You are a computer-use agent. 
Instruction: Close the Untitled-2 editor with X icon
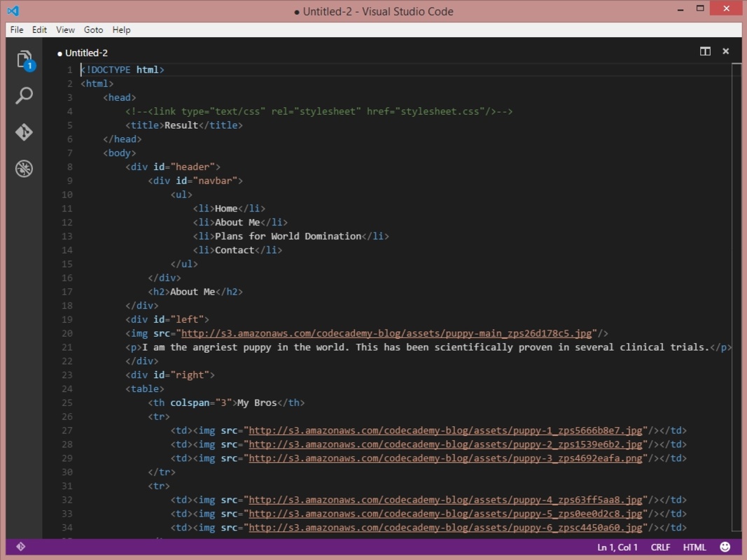(x=726, y=51)
